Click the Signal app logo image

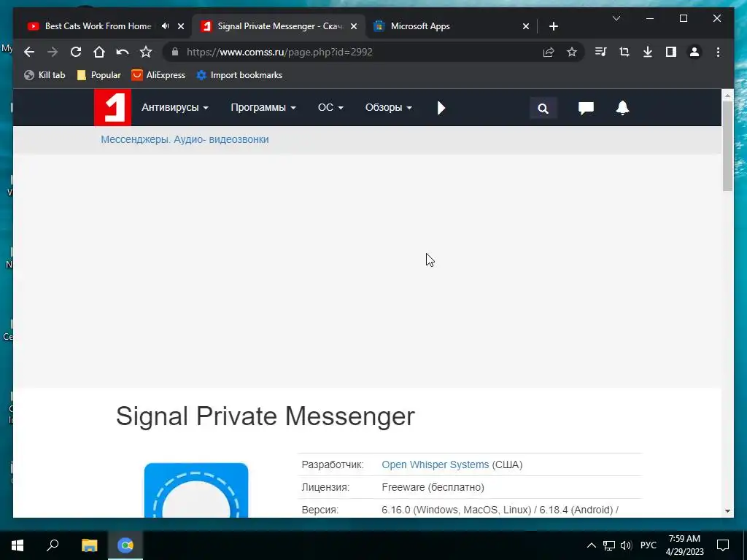(x=196, y=490)
